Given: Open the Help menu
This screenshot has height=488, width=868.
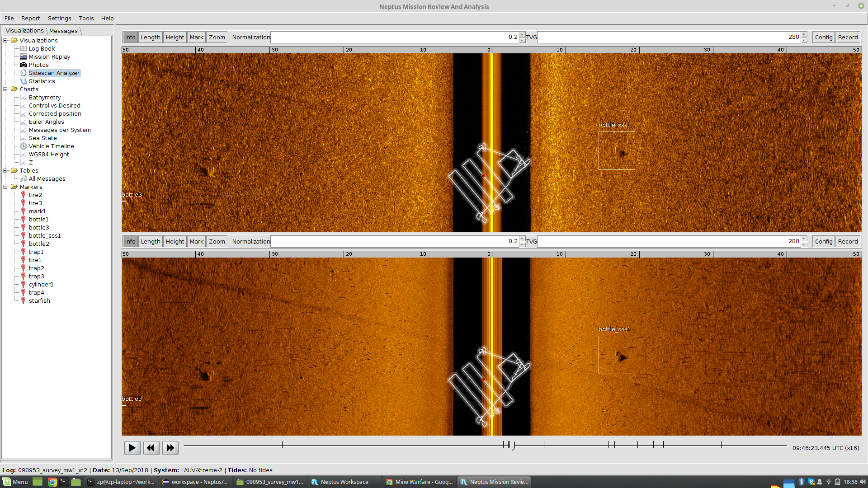Looking at the screenshot, I should 107,18.
